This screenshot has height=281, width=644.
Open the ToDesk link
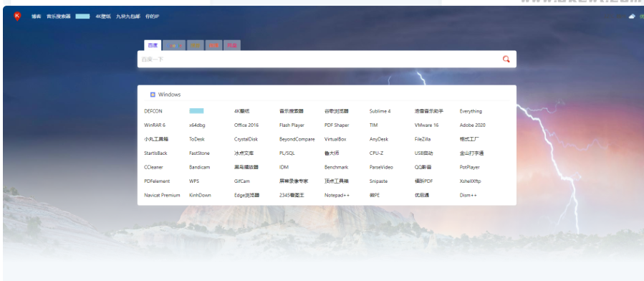[197, 139]
